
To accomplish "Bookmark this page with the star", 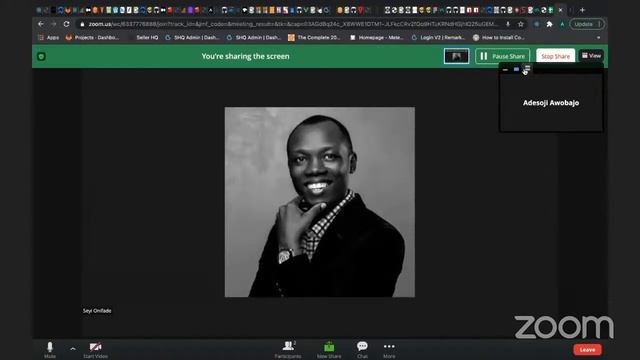I will (521, 24).
